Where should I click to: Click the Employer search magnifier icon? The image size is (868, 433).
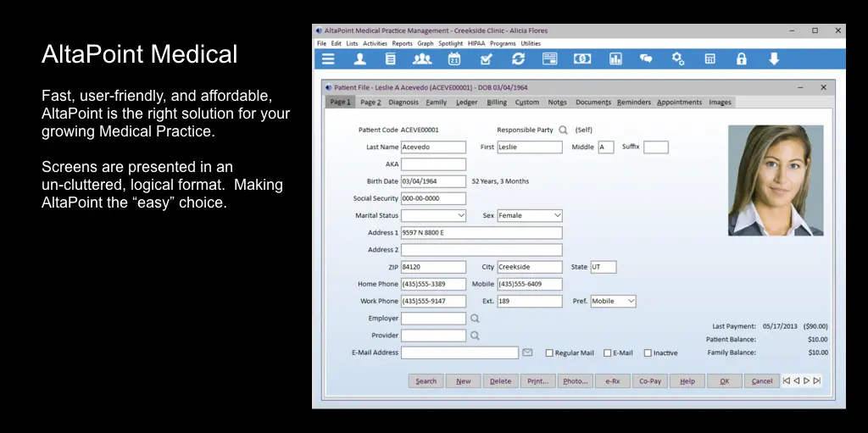pyautogui.click(x=475, y=319)
